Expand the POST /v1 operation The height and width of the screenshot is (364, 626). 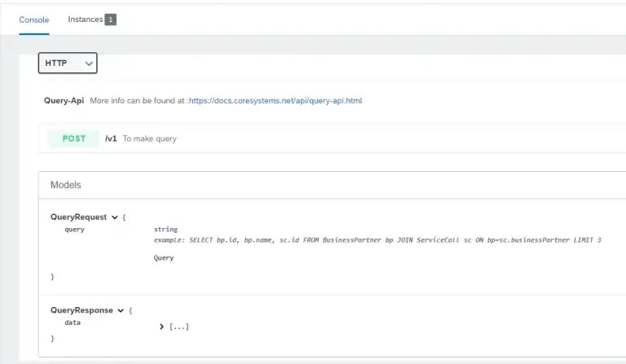pyautogui.click(x=333, y=138)
